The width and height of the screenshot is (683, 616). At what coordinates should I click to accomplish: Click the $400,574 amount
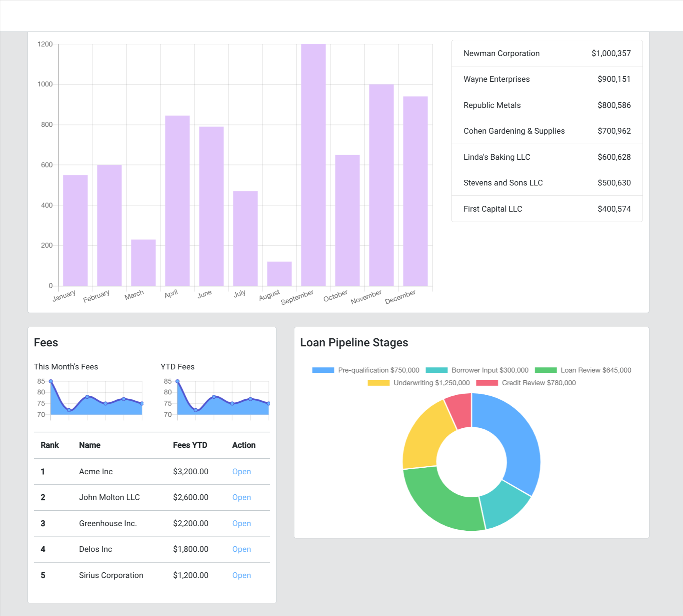[614, 209]
